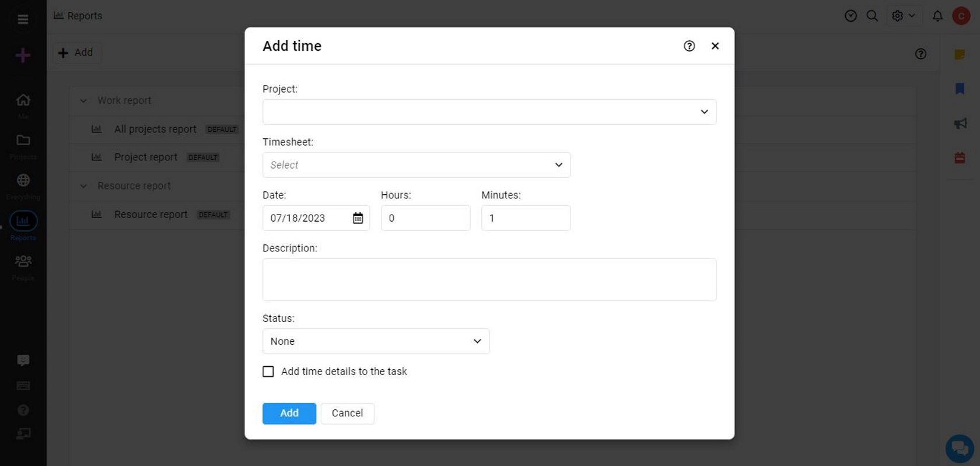Click the Date field showing 07/18/2023
Screen dimensions: 980x466
pos(316,218)
